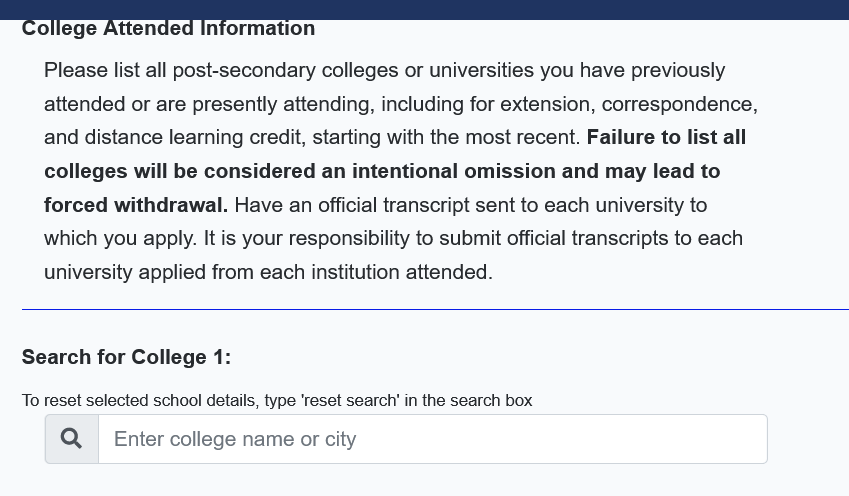Focus the 'Enter college name or city' field
849x496 pixels.
click(432, 439)
